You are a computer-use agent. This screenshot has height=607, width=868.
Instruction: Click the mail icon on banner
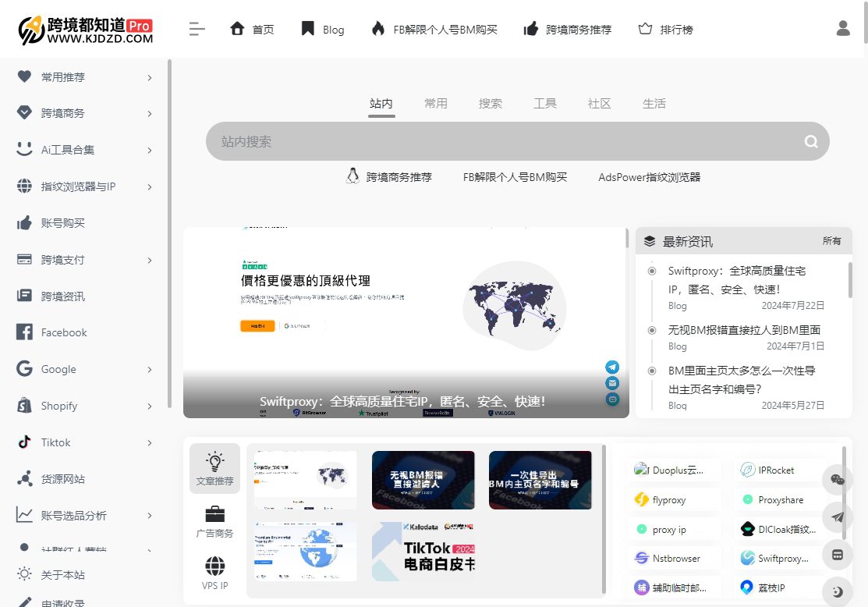(x=612, y=383)
